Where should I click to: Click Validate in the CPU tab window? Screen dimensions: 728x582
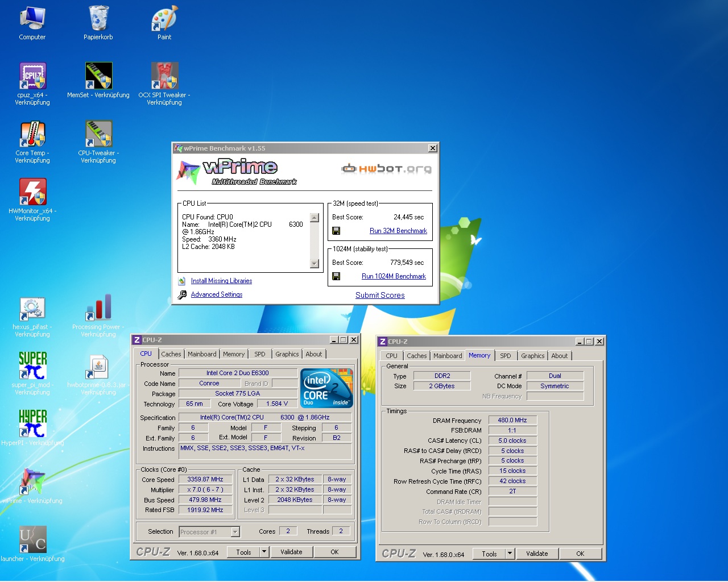click(291, 552)
